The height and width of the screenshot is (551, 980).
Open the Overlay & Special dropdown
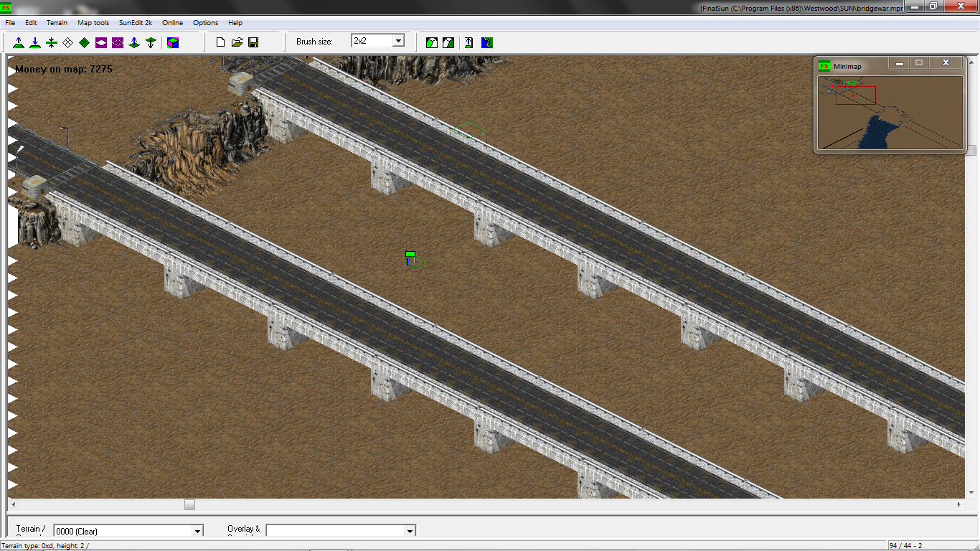[410, 531]
